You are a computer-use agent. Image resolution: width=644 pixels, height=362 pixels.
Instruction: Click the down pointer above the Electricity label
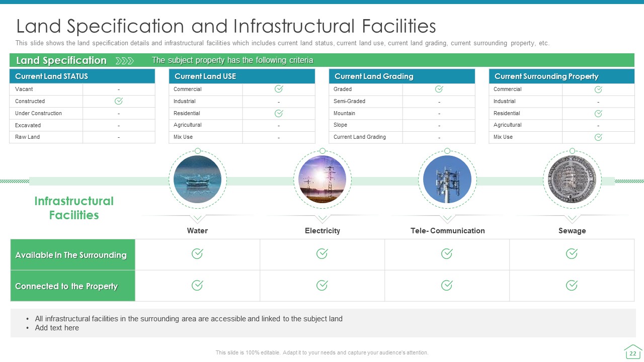(x=322, y=219)
